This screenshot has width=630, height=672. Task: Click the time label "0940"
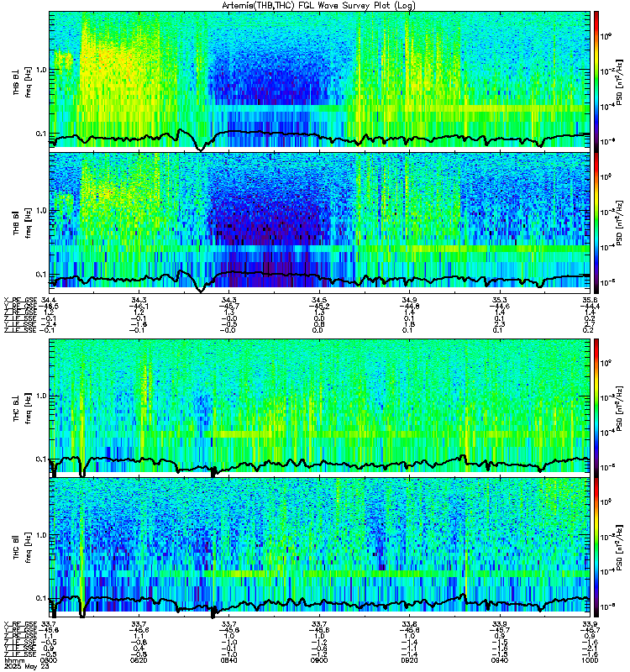pos(500,660)
